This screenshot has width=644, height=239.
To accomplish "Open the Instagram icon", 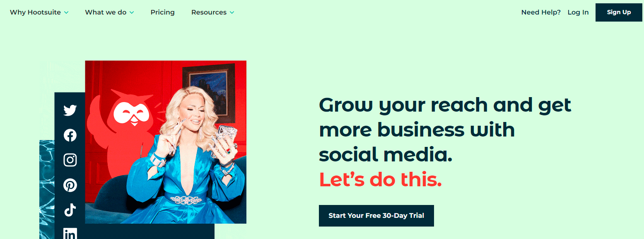I will click(x=70, y=160).
